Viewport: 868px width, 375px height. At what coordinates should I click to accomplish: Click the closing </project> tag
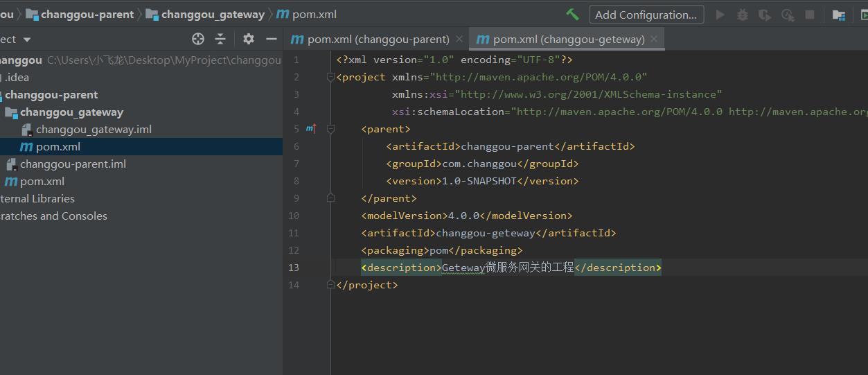point(367,285)
